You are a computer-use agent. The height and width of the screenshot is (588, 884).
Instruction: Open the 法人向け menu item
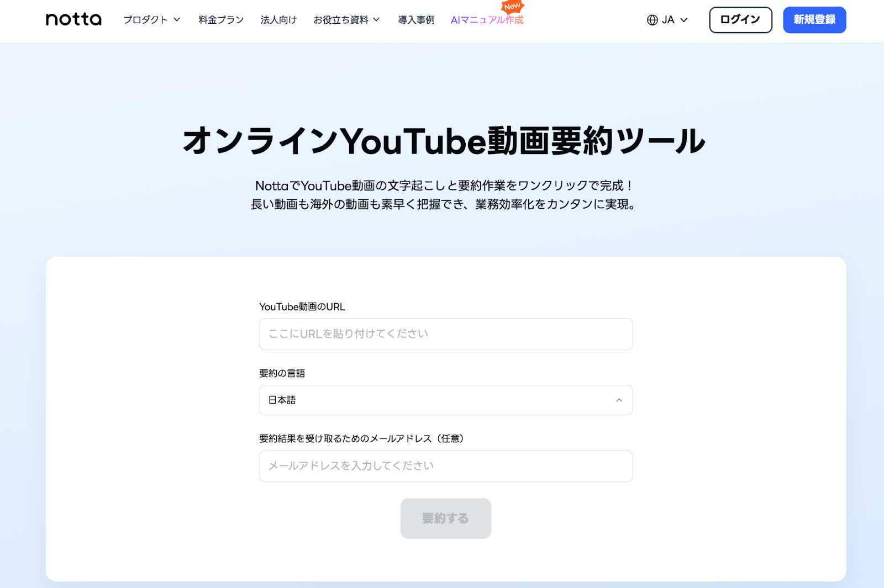click(278, 20)
